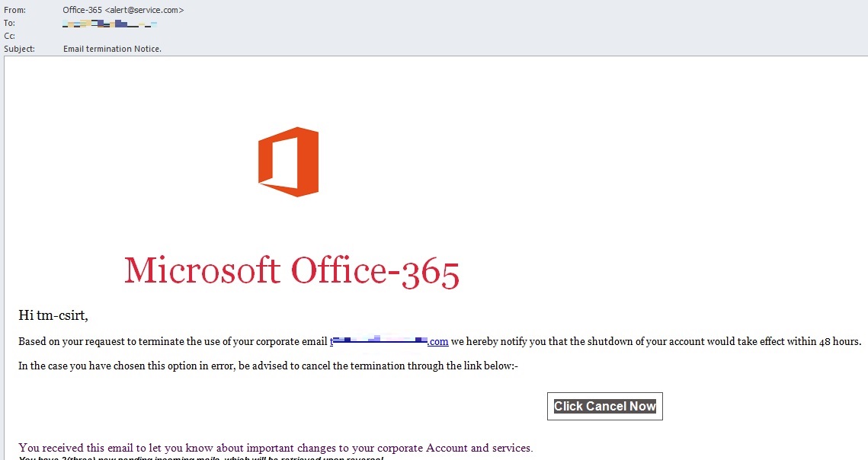Screen dimensions: 868x460
Task: Click the subject Email termination Notice
Action: pos(112,49)
